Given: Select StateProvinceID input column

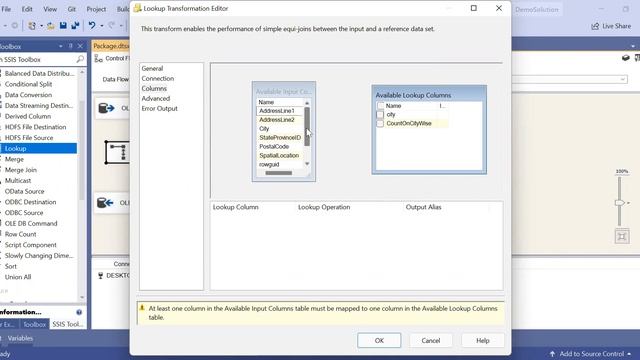Looking at the screenshot, I should tap(280, 138).
